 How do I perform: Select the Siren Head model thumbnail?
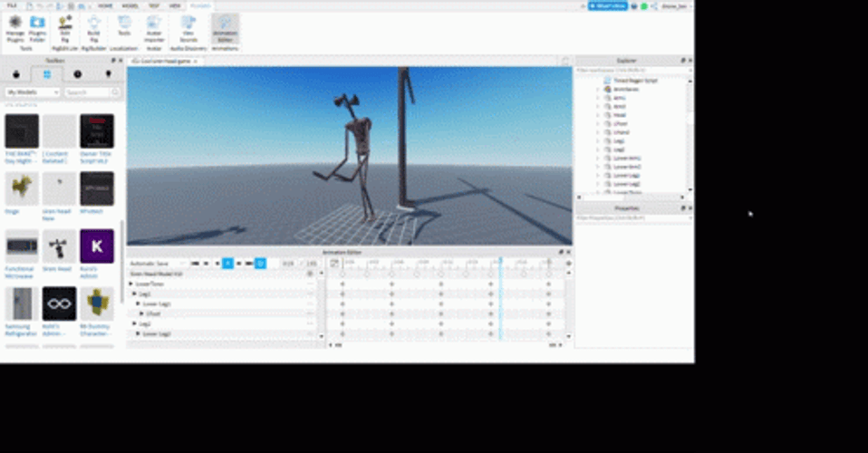[x=59, y=246]
